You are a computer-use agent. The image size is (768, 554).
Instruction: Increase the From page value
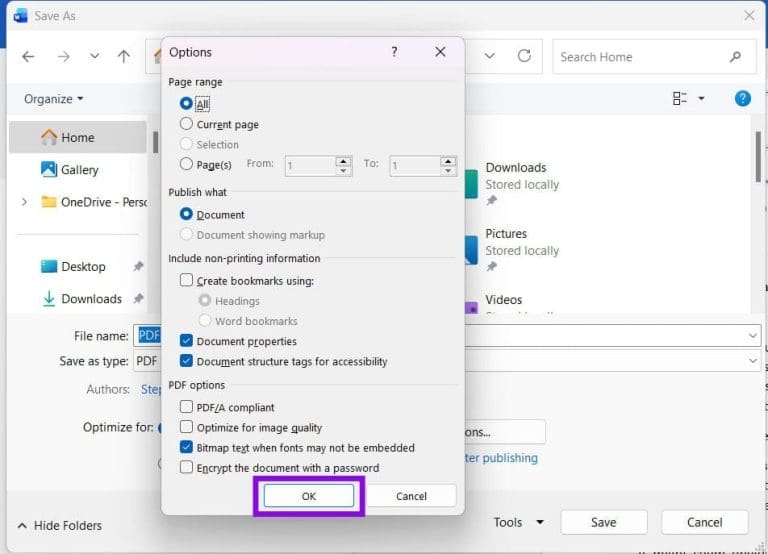343,162
